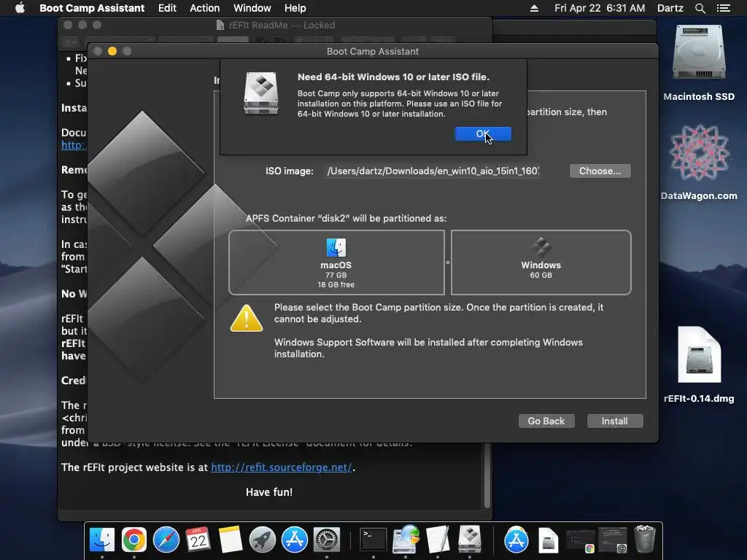Open the Trash in the dock
The height and width of the screenshot is (560, 747).
[645, 539]
